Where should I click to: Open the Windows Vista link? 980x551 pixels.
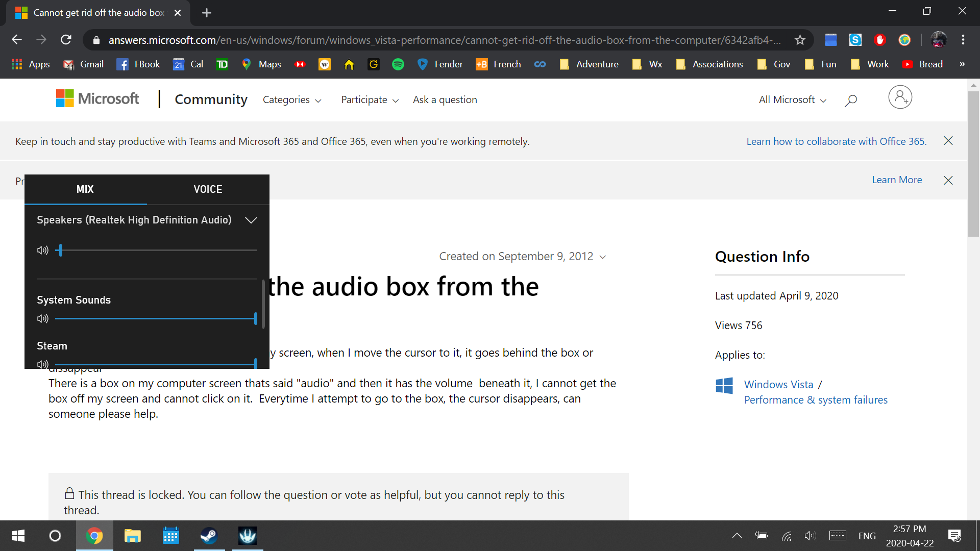click(x=778, y=385)
